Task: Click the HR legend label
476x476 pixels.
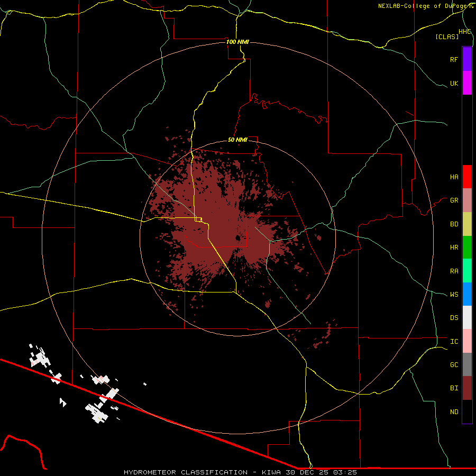Action: [x=454, y=248]
